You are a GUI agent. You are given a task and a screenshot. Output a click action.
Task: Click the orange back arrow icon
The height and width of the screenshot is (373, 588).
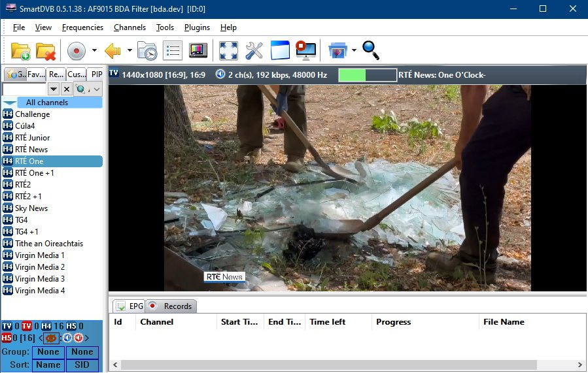[x=112, y=50]
